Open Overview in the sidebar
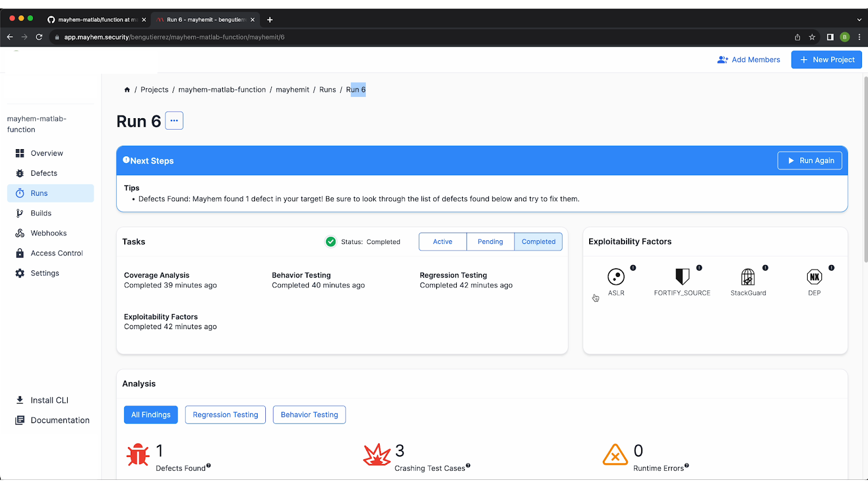 50,153
